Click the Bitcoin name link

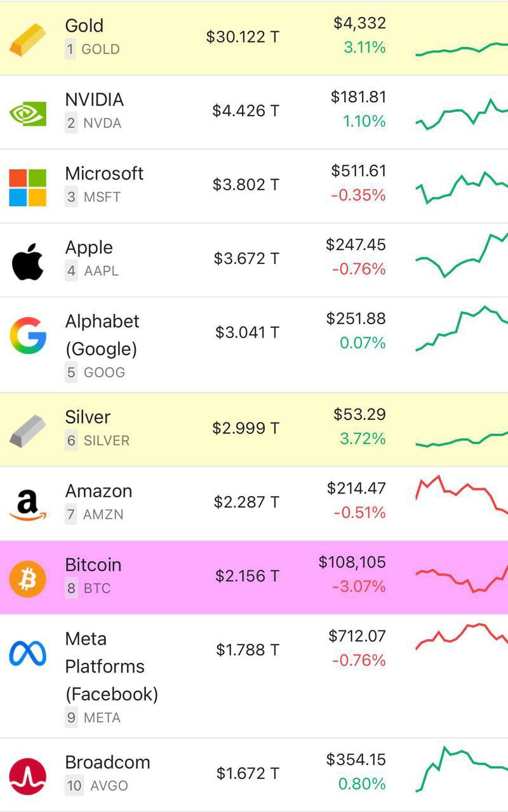coord(93,565)
